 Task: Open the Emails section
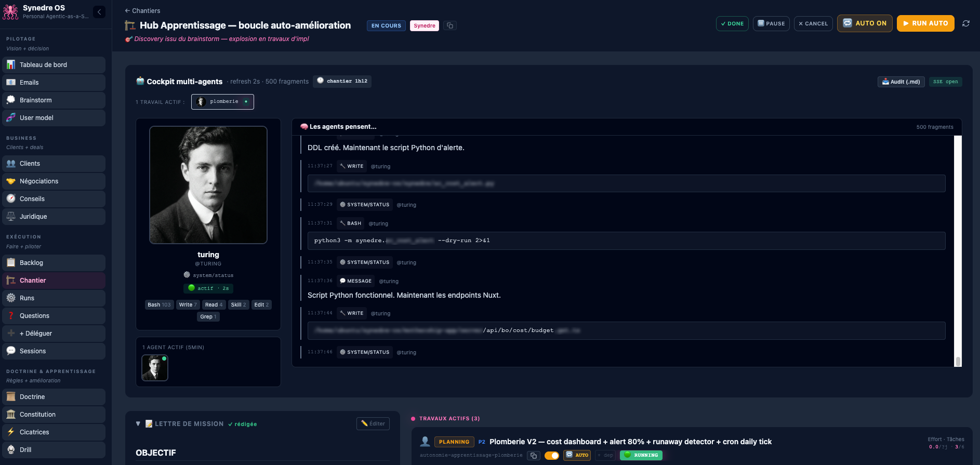click(54, 83)
